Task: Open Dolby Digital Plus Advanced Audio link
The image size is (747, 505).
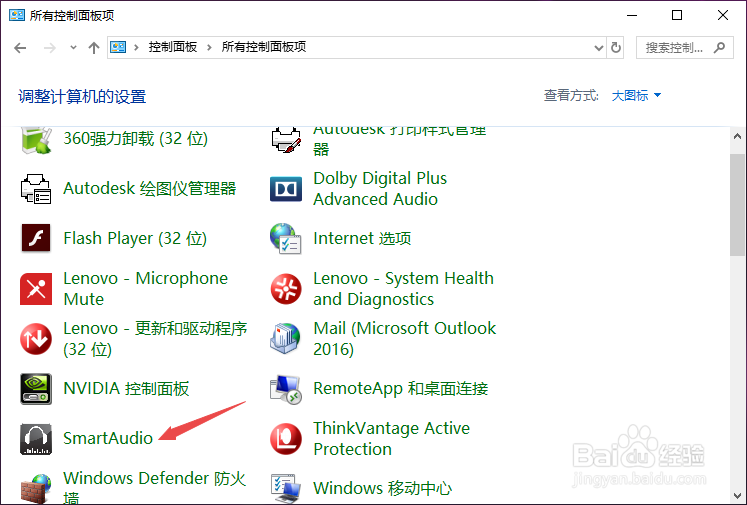Action: (380, 189)
